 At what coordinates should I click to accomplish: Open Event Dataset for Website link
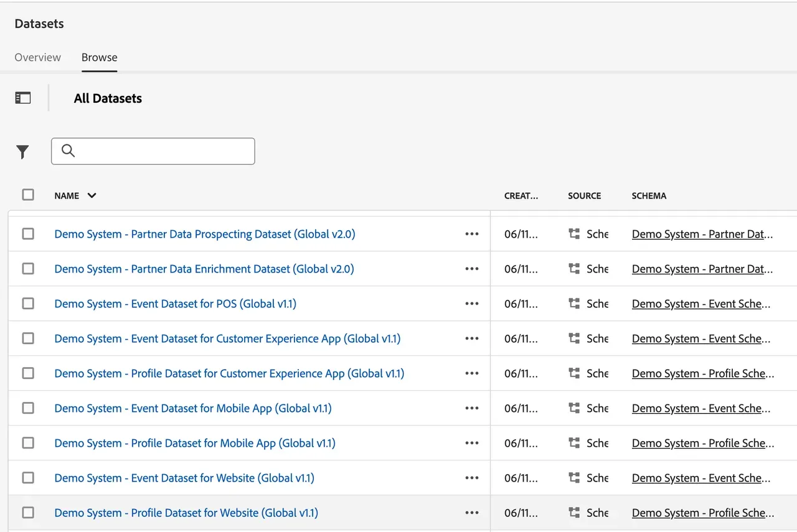184,478
